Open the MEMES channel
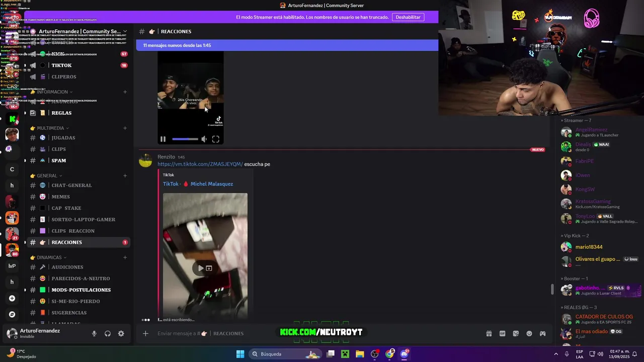644x362 pixels. click(x=78, y=197)
